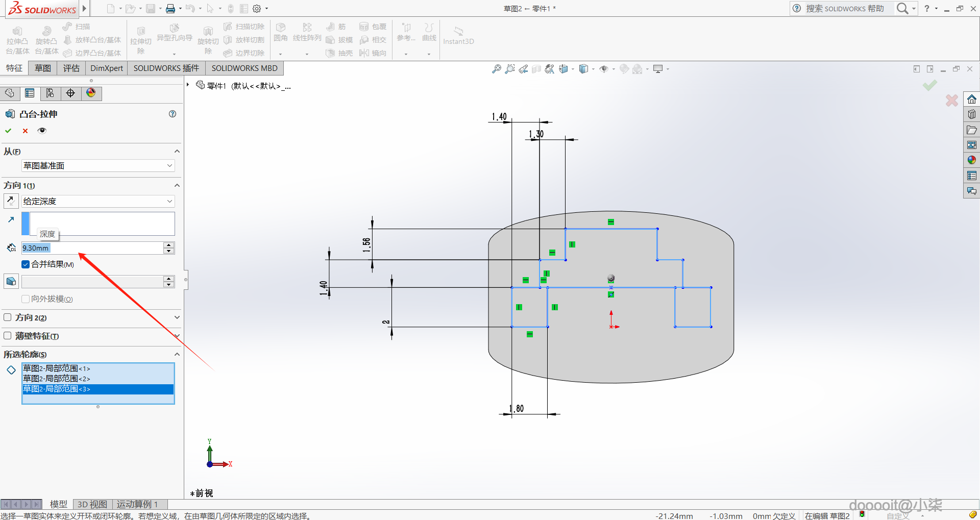Open the Hide/Show Items eye icon
The height and width of the screenshot is (520, 980).
tap(604, 69)
